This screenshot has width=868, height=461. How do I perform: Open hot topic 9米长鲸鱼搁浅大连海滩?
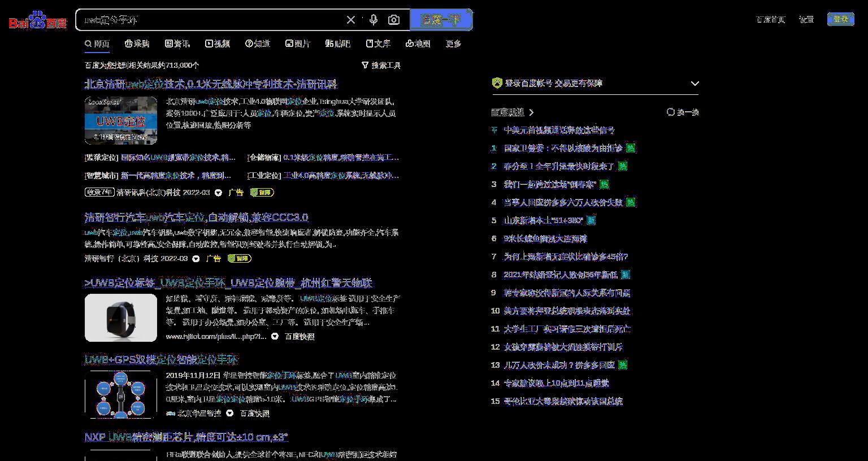pyautogui.click(x=545, y=238)
